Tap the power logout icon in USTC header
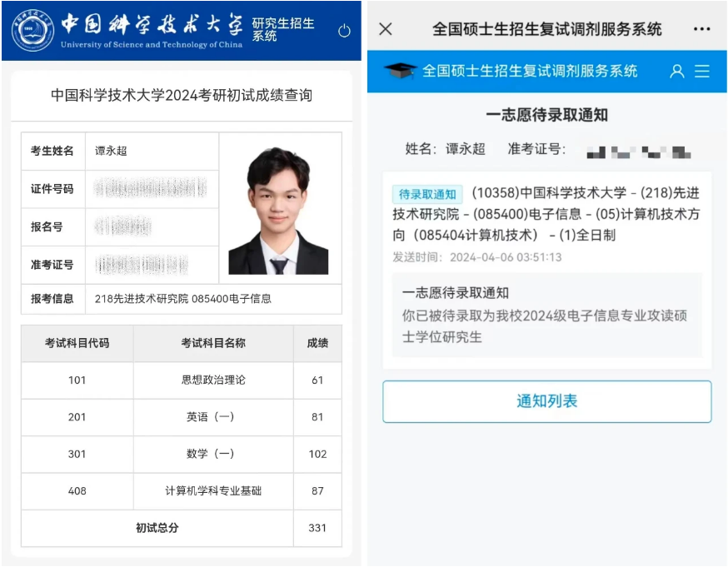The height and width of the screenshot is (572, 728). tap(344, 31)
